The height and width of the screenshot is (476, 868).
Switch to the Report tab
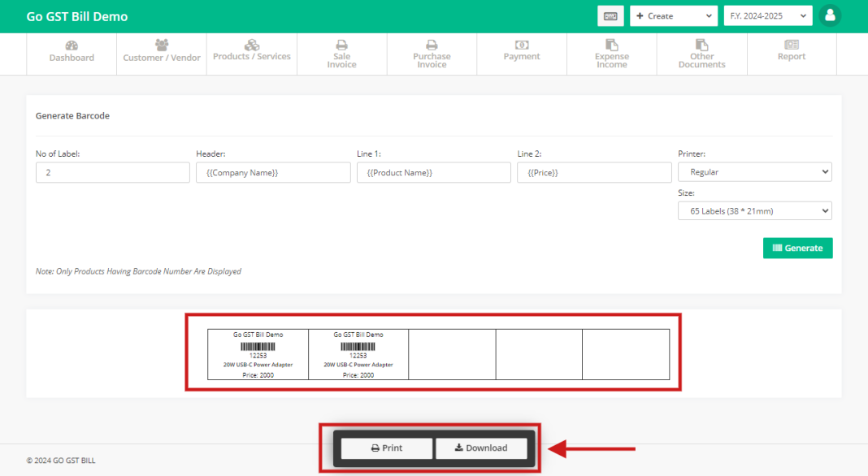791,54
